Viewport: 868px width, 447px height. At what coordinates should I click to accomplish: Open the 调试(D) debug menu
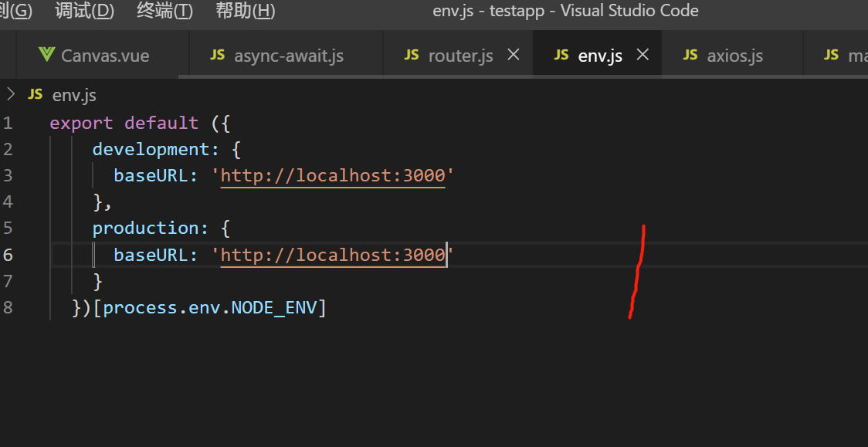(x=85, y=11)
